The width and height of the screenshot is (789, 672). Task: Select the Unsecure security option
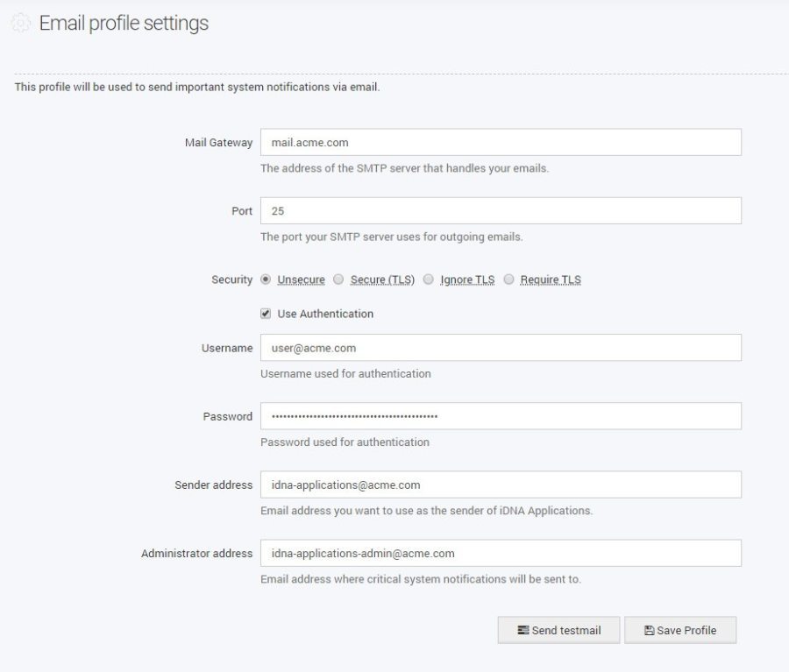(x=266, y=279)
